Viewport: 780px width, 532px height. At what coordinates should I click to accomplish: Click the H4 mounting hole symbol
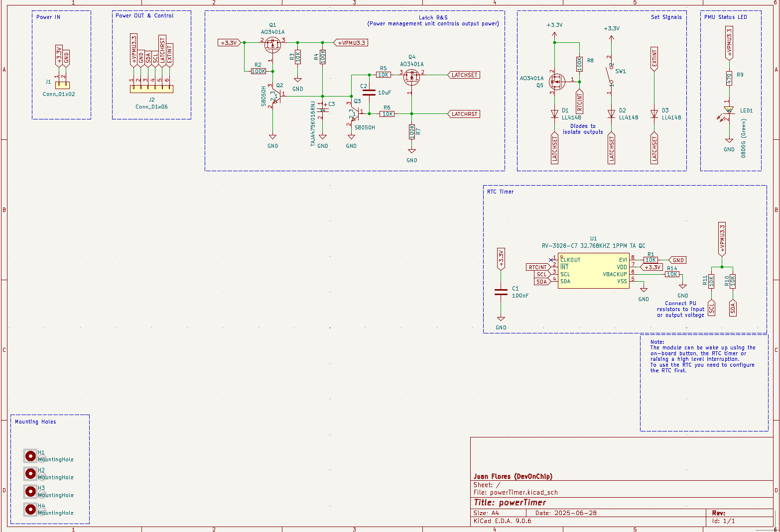pyautogui.click(x=30, y=509)
